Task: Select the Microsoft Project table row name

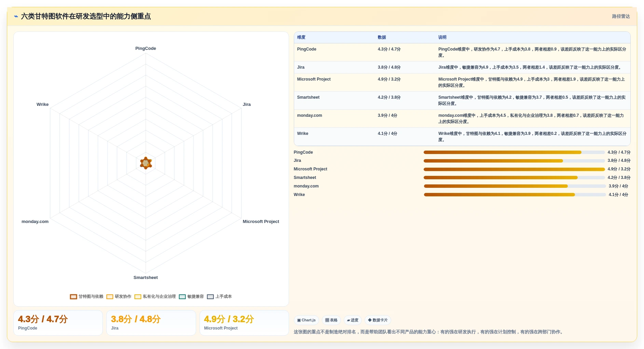Action: [x=314, y=79]
